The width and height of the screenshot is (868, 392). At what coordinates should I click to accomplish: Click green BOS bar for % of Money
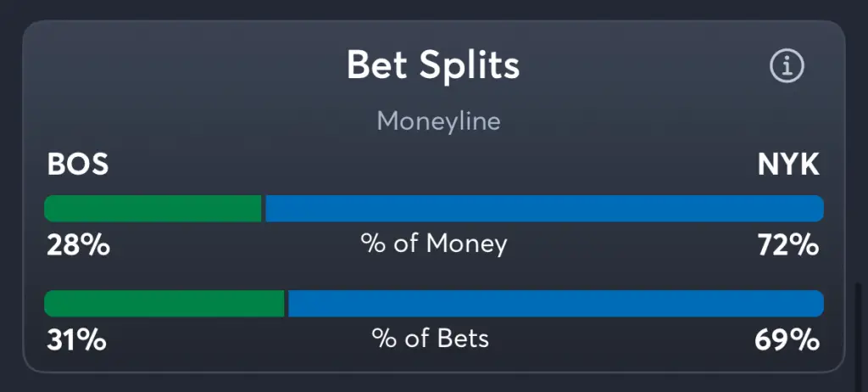153,209
